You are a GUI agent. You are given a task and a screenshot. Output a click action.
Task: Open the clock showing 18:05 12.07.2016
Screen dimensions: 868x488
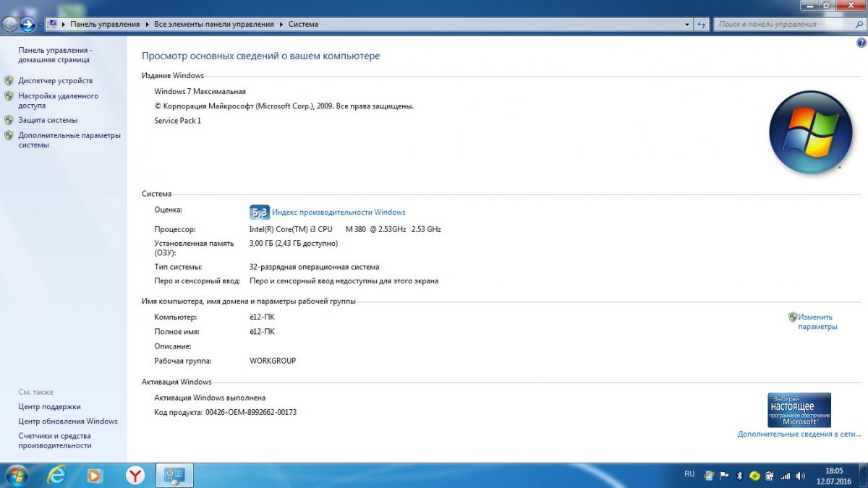tap(833, 476)
